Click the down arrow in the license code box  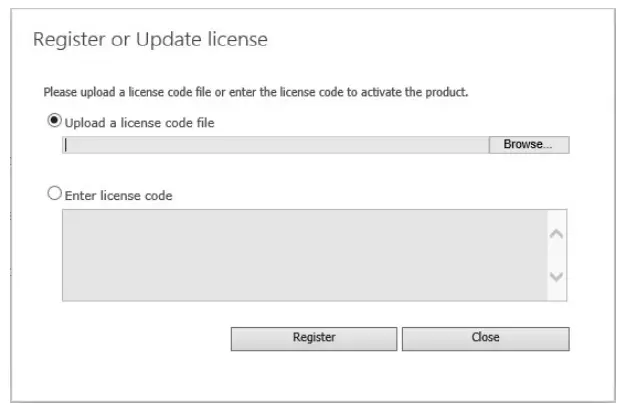click(557, 276)
